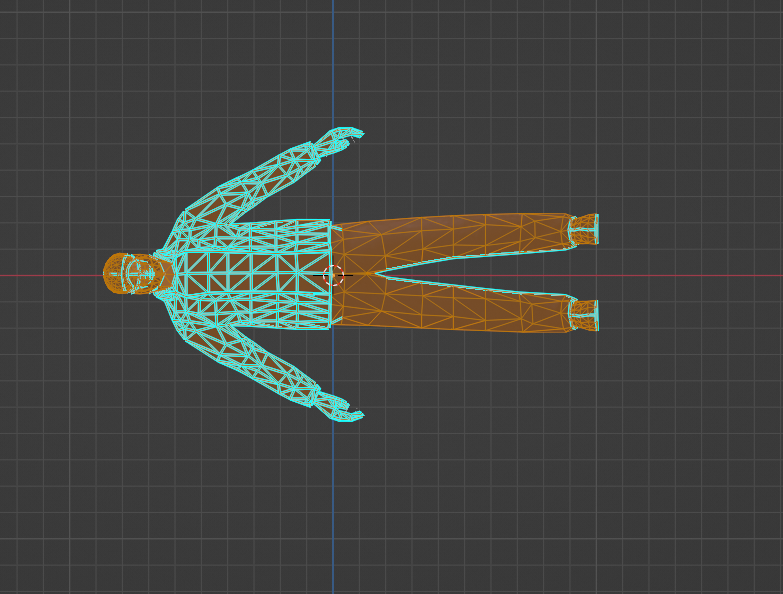Select the character's head mesh

coord(126,273)
